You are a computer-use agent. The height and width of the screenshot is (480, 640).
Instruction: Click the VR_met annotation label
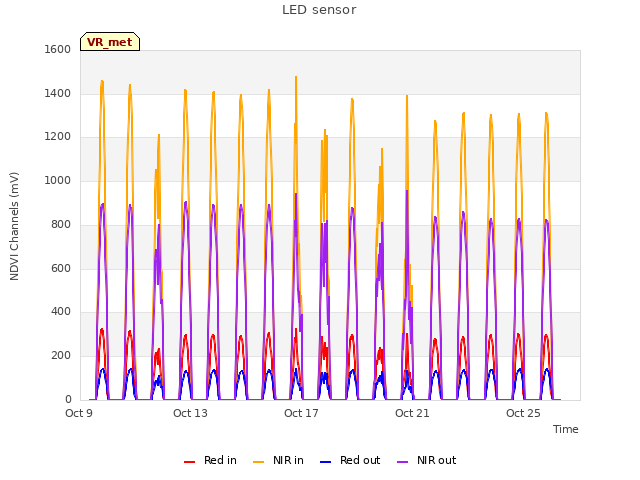(110, 42)
